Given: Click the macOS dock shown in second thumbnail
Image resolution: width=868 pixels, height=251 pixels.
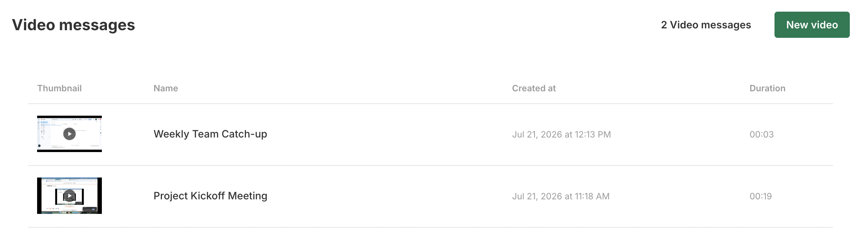Looking at the screenshot, I should 69,212.
